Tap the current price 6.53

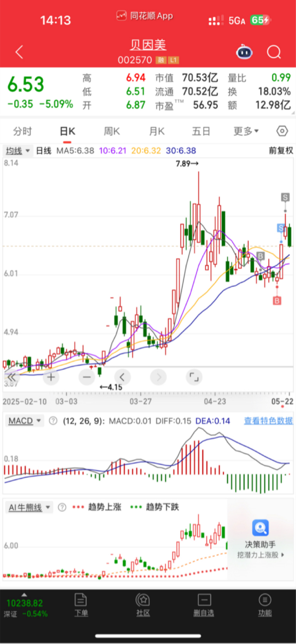click(x=26, y=84)
